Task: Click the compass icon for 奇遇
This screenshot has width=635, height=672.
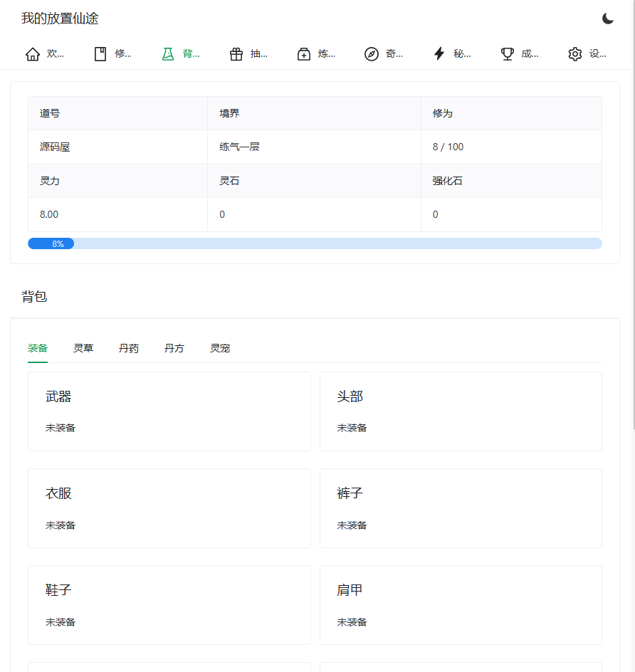Action: click(371, 53)
